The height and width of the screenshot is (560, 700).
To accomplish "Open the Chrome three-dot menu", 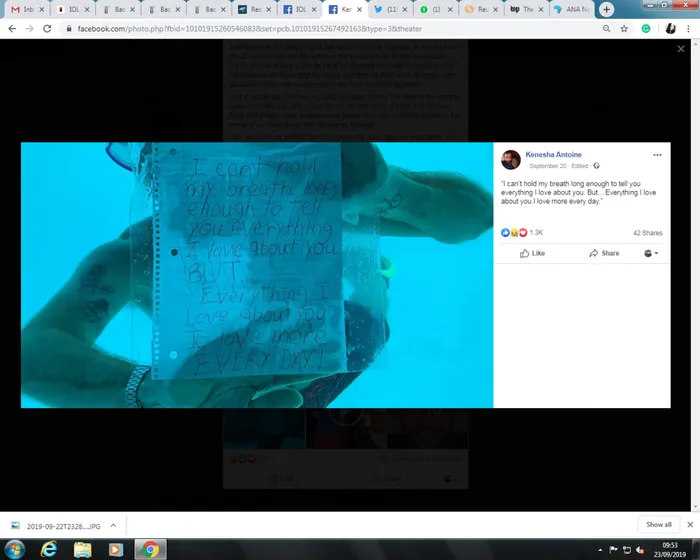I will coord(689,28).
